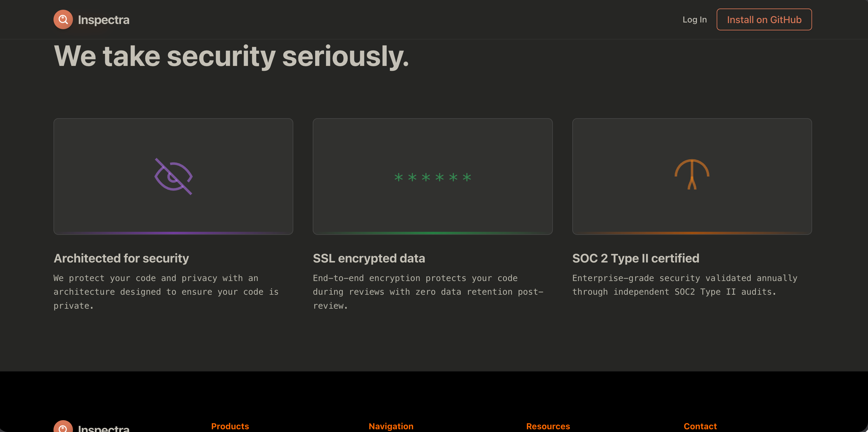Select the Products footer heading
This screenshot has width=868, height=432.
[x=230, y=426]
